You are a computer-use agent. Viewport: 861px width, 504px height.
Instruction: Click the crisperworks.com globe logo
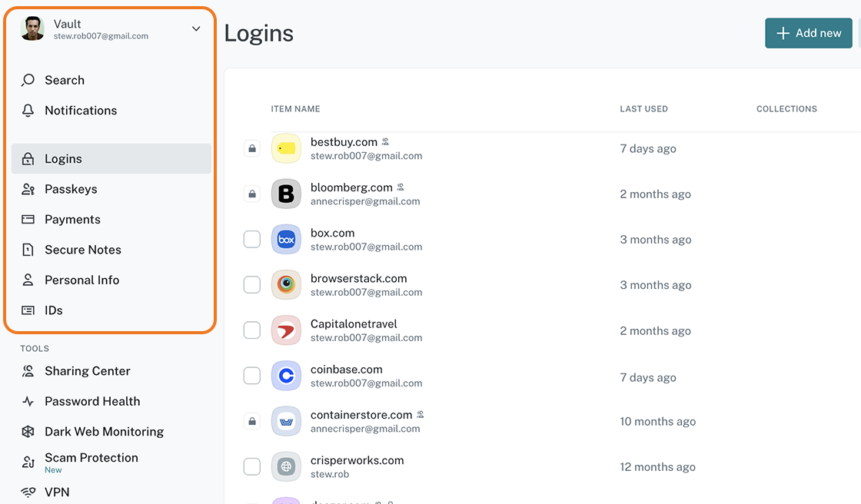(x=286, y=466)
